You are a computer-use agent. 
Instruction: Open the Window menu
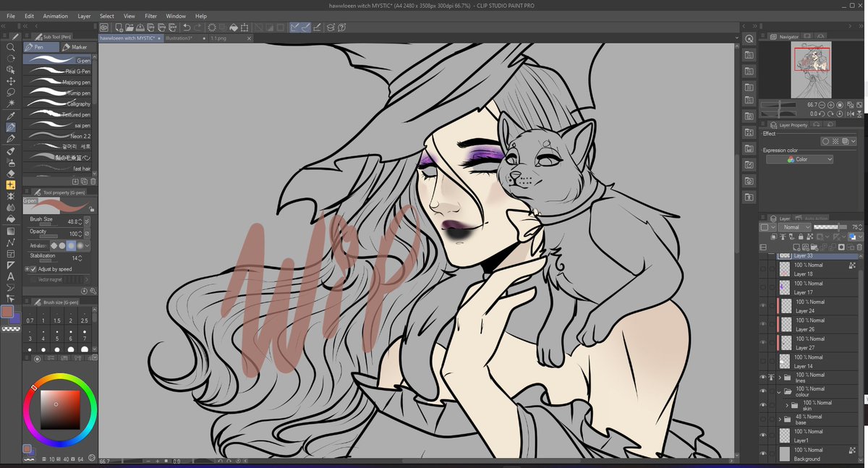tap(176, 16)
